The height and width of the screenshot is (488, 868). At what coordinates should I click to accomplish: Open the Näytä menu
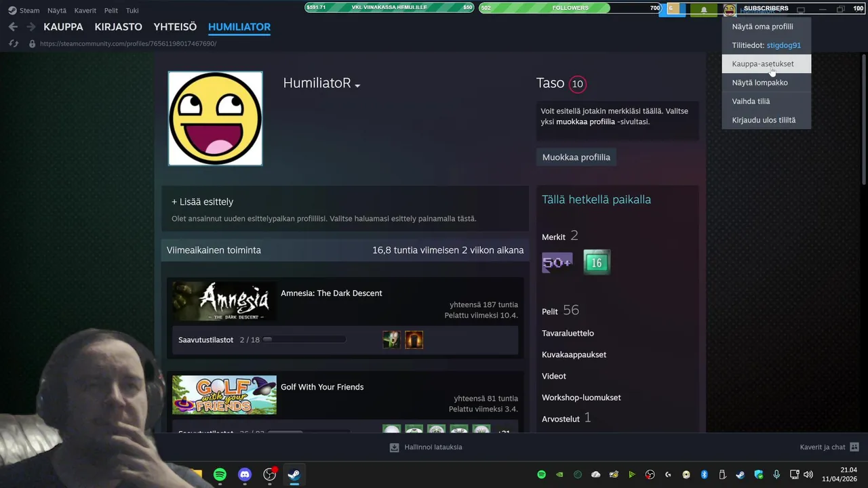click(57, 10)
